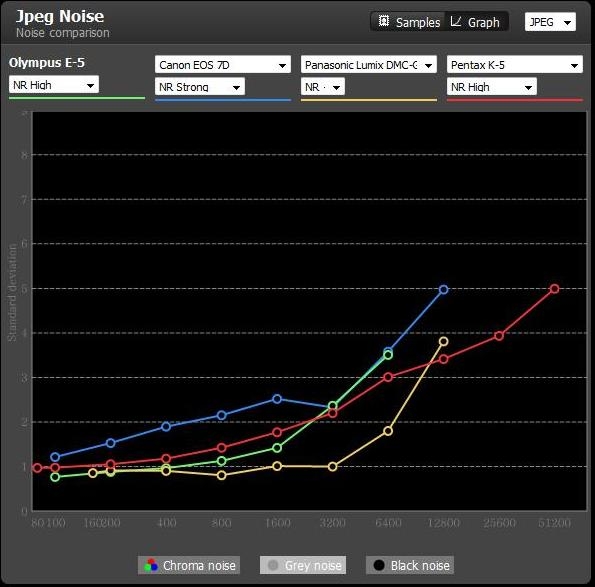Click the Chroma noise RGB icon

point(151,565)
